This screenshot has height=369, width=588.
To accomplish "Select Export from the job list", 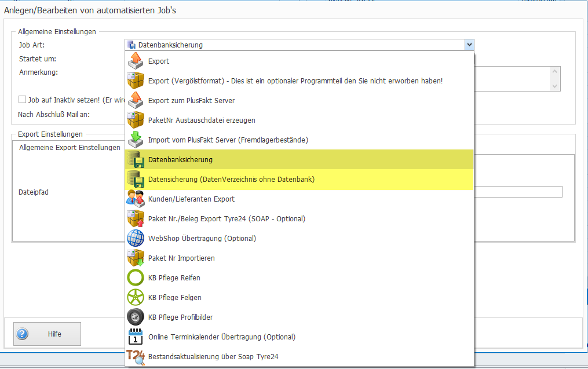I will 300,61.
